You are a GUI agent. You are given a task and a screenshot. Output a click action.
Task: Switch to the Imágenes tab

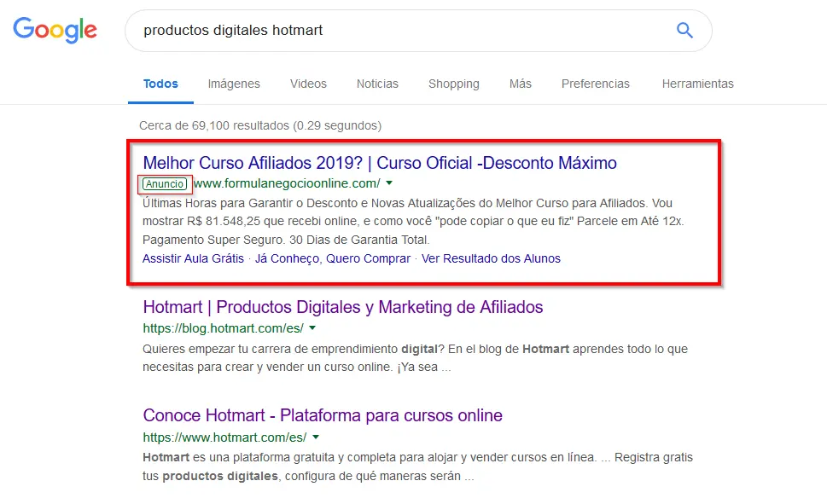point(234,84)
